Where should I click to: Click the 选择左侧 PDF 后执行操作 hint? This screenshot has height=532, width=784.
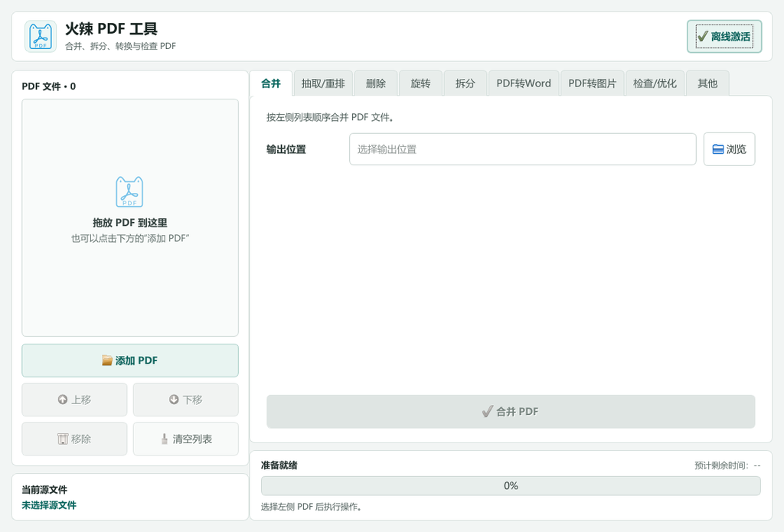311,507
